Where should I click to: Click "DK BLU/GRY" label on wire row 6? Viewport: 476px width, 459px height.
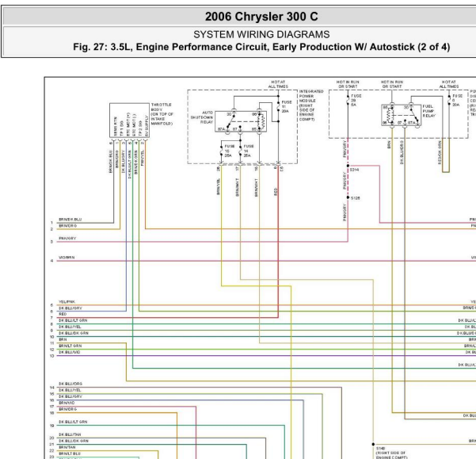[x=70, y=308]
